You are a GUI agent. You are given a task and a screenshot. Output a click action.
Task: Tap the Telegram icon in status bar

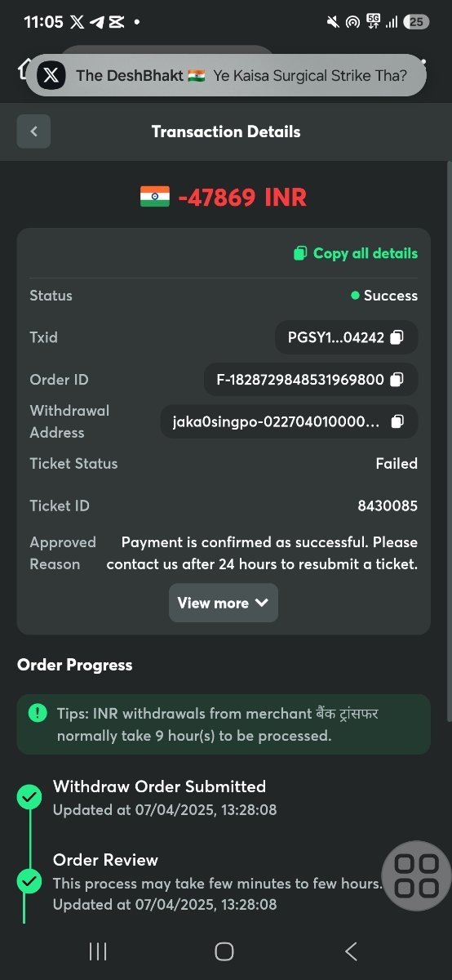tap(97, 22)
